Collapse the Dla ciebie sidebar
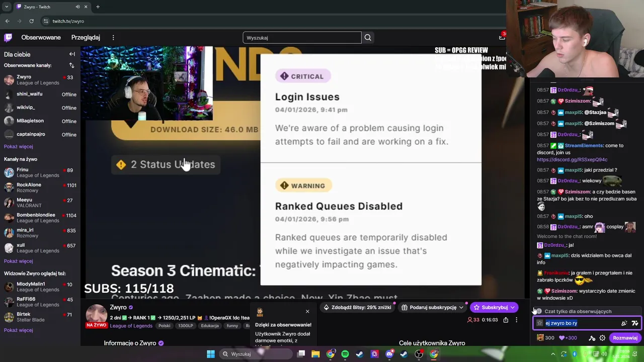The width and height of the screenshot is (644, 362). click(72, 54)
